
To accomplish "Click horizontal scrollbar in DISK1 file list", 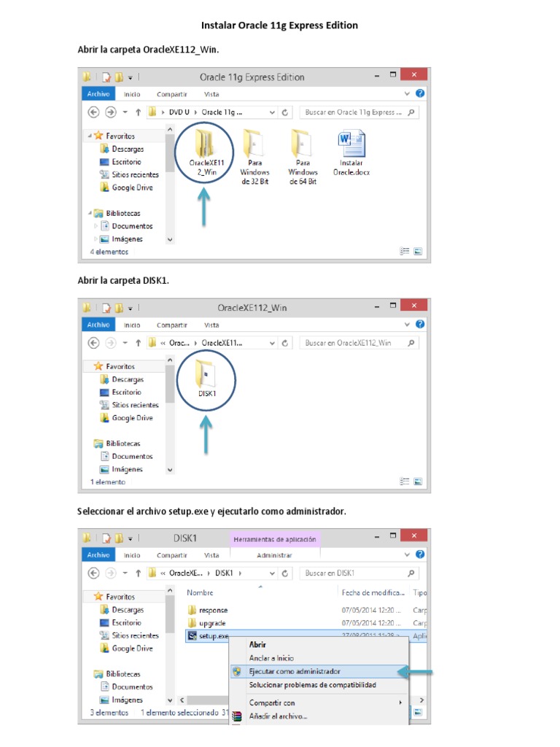I will click(208, 700).
